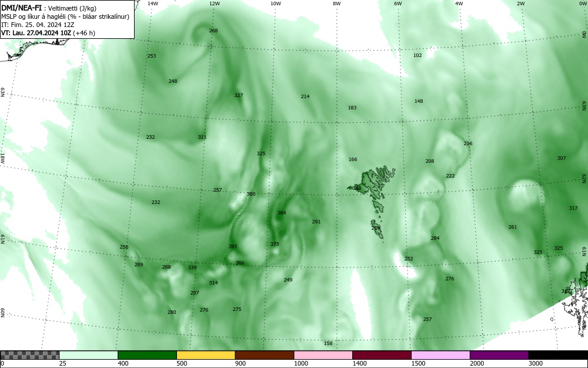Click the '6W' longitude label
The width and height of the screenshot is (588, 368).
[x=398, y=4]
